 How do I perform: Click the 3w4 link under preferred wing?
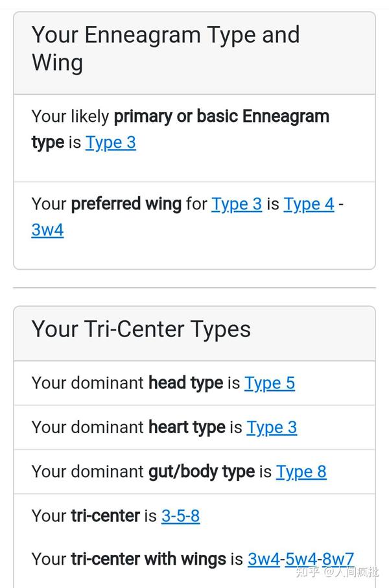tap(47, 229)
